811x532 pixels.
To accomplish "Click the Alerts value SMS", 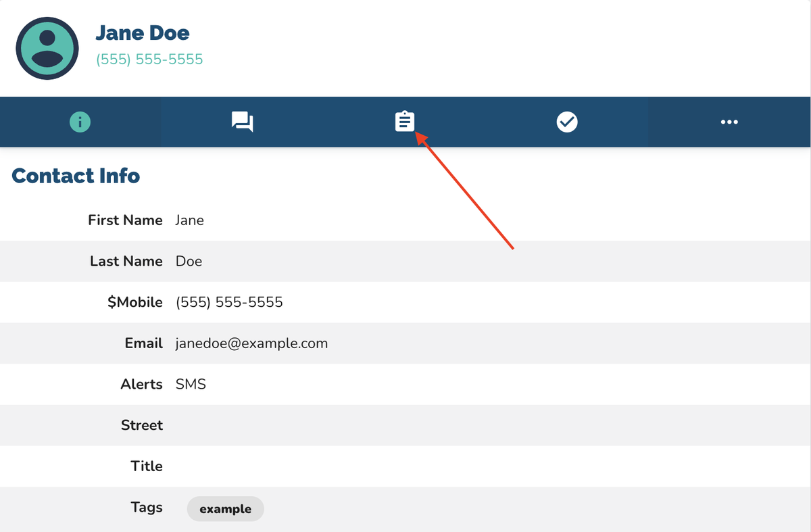I will point(191,385).
